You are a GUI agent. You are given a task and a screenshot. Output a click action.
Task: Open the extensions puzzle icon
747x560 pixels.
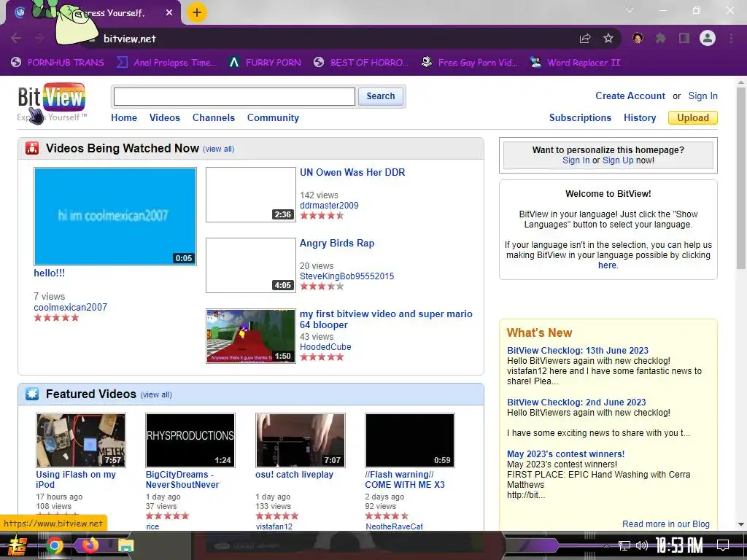click(x=660, y=38)
